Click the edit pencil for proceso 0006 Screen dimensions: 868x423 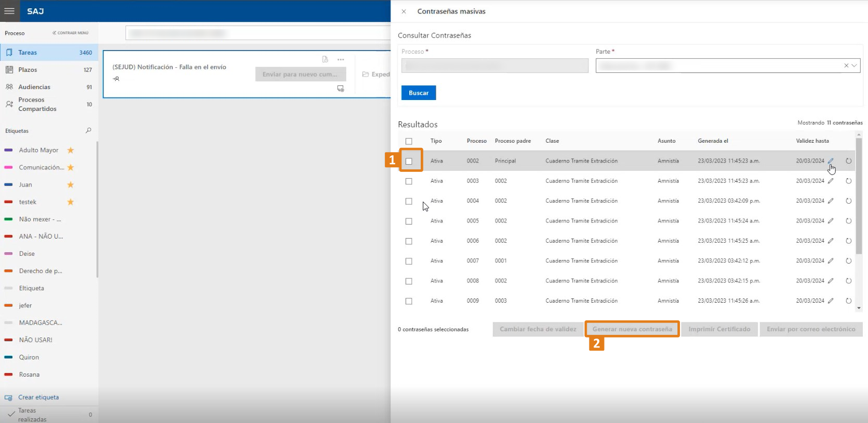(x=831, y=241)
